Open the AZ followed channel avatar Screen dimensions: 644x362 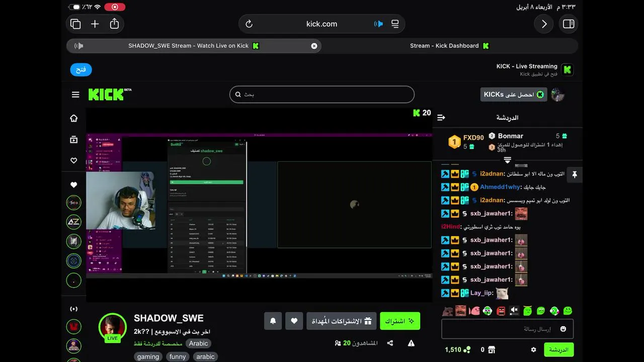click(74, 222)
